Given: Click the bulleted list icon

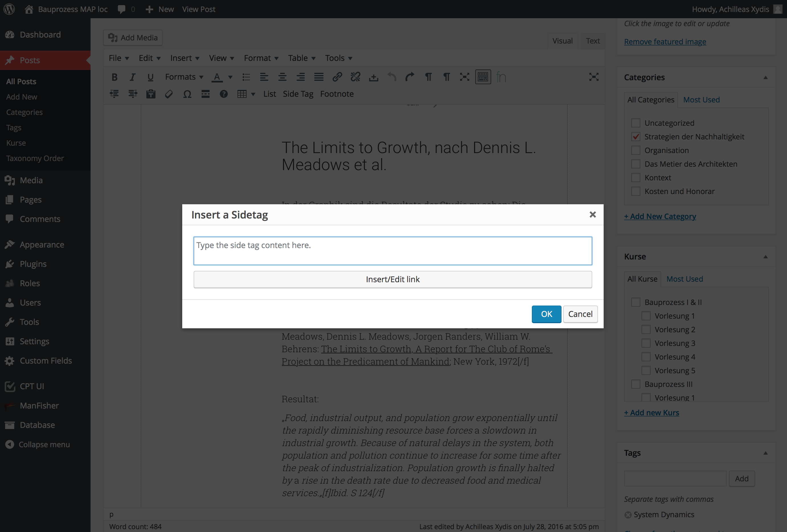Looking at the screenshot, I should click(246, 77).
